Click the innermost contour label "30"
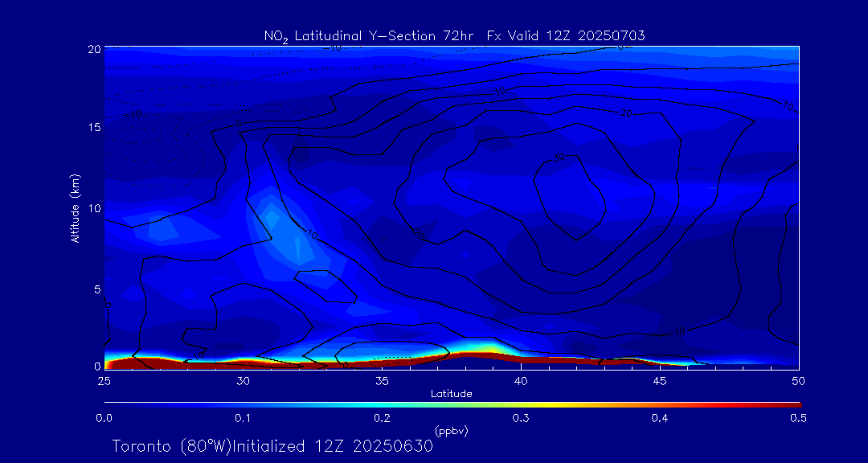This screenshot has height=463, width=868. [559, 158]
